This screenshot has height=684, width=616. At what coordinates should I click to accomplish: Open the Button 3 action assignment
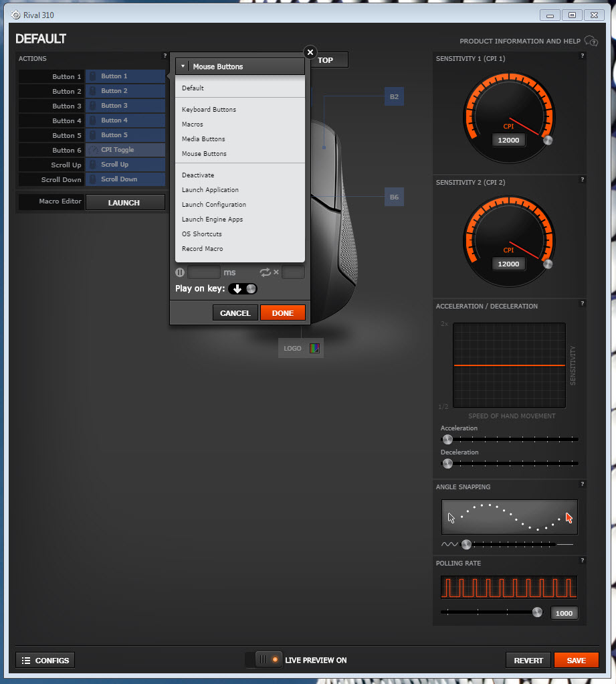click(x=125, y=106)
